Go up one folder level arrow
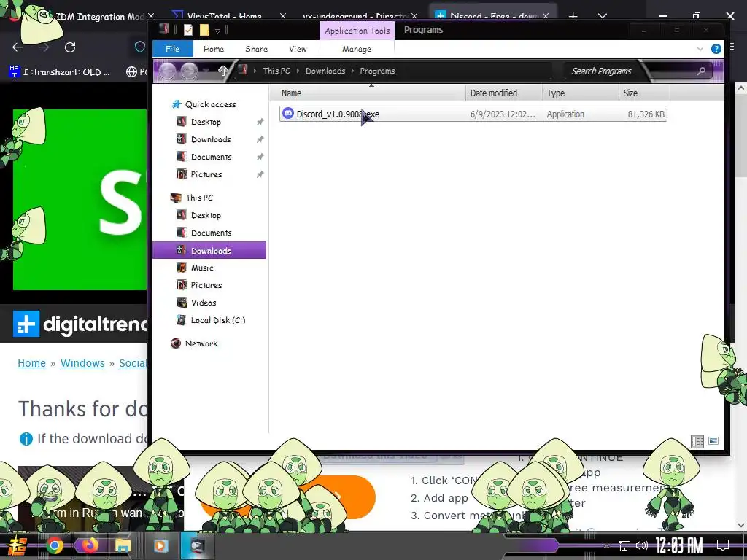The height and width of the screenshot is (560, 747). coord(222,71)
